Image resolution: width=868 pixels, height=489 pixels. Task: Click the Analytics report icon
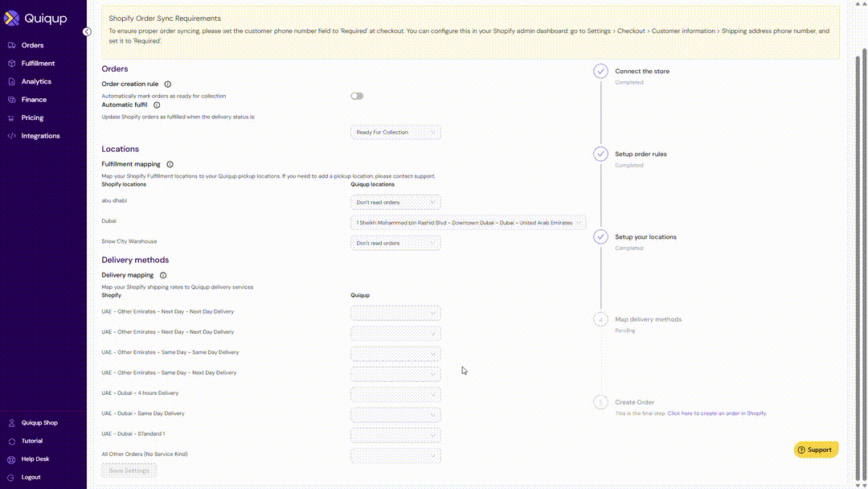click(x=11, y=81)
